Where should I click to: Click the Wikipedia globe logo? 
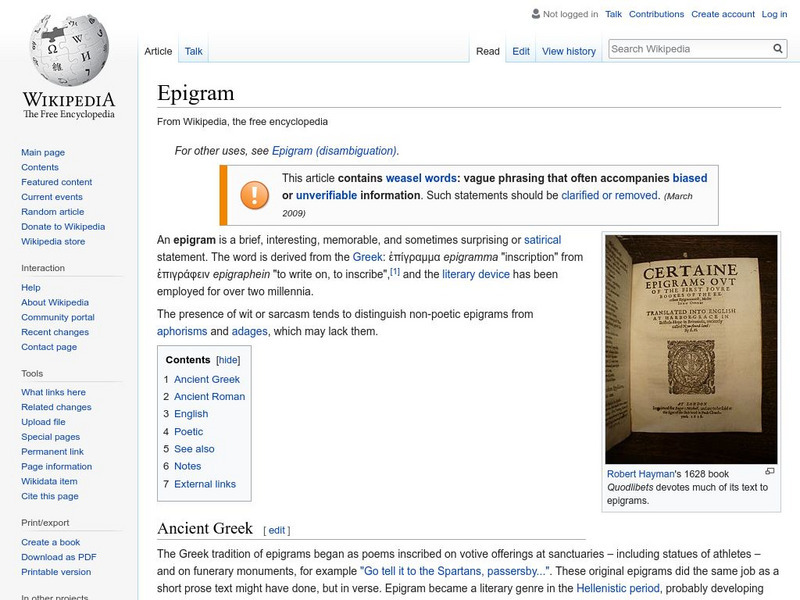(69, 49)
